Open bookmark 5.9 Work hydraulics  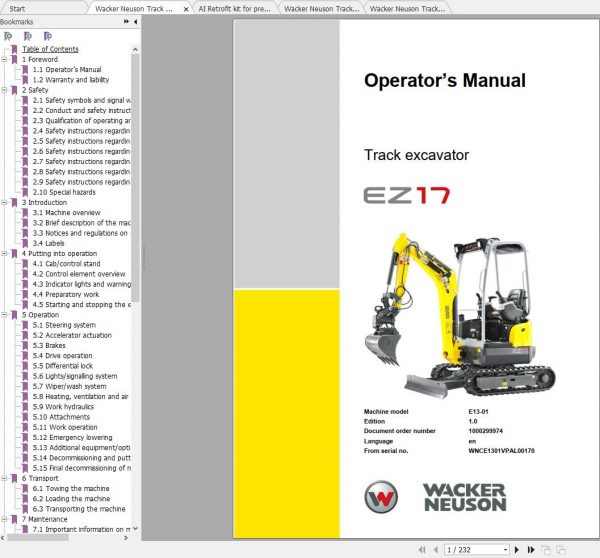(63, 406)
